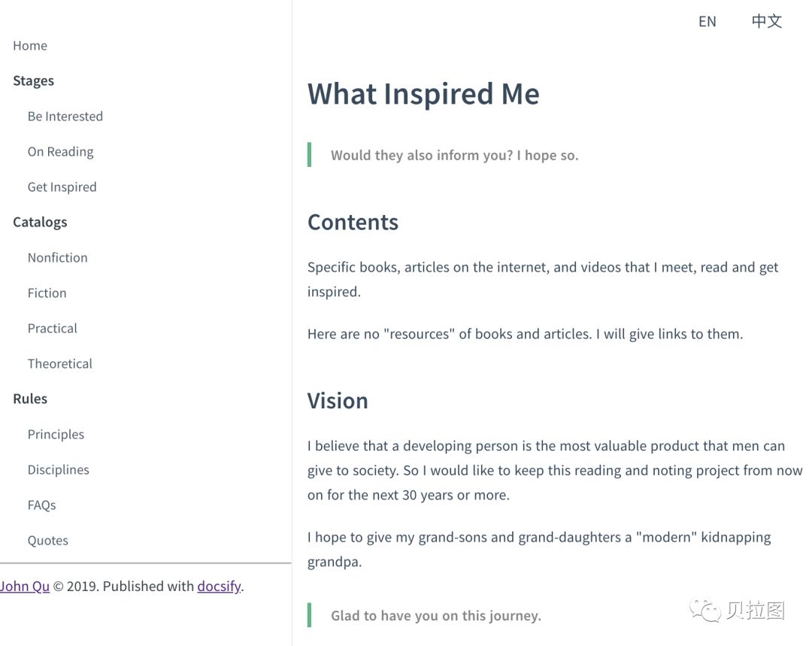Open the Practical catalog

(x=53, y=329)
